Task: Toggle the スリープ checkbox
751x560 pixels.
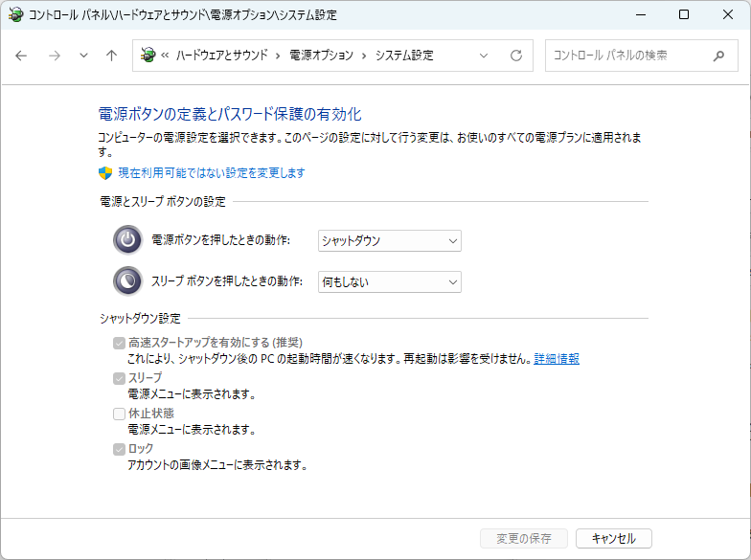Action: pyautogui.click(x=119, y=378)
